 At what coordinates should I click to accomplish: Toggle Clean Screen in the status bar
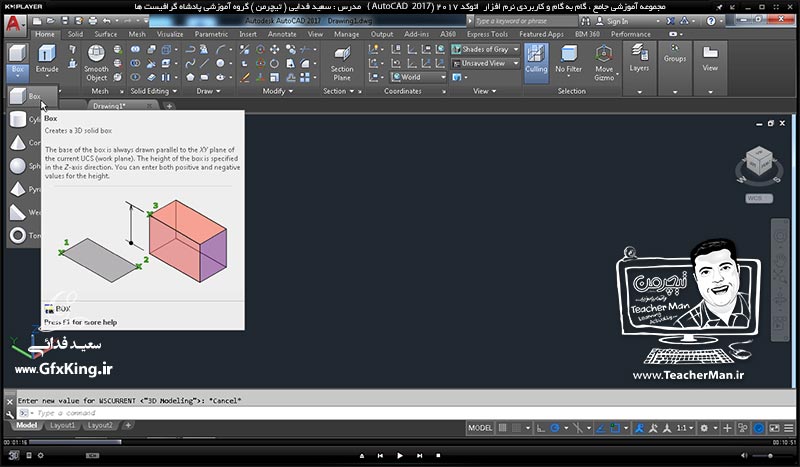(x=774, y=428)
